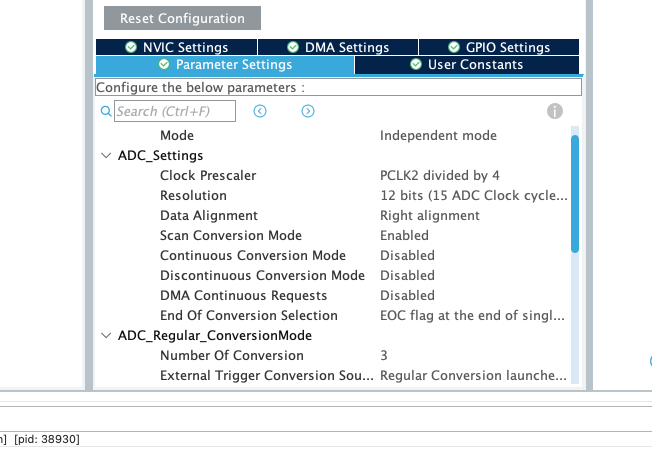Image resolution: width=652 pixels, height=451 pixels.
Task: Click in the parameter search field
Action: 175,111
